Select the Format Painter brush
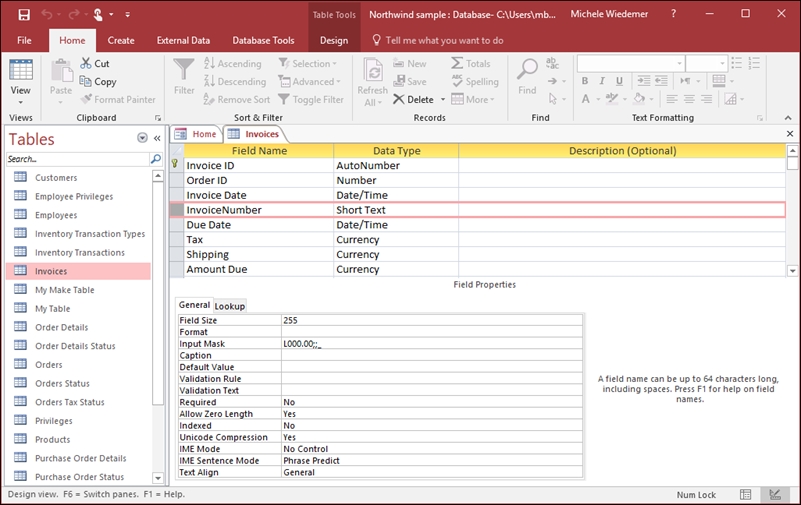The image size is (801, 505). pyautogui.click(x=118, y=100)
